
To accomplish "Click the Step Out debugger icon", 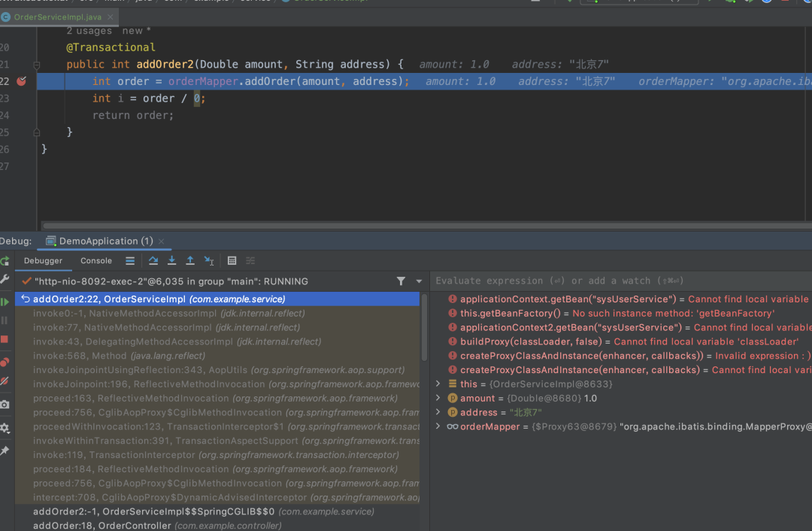I will [190, 260].
